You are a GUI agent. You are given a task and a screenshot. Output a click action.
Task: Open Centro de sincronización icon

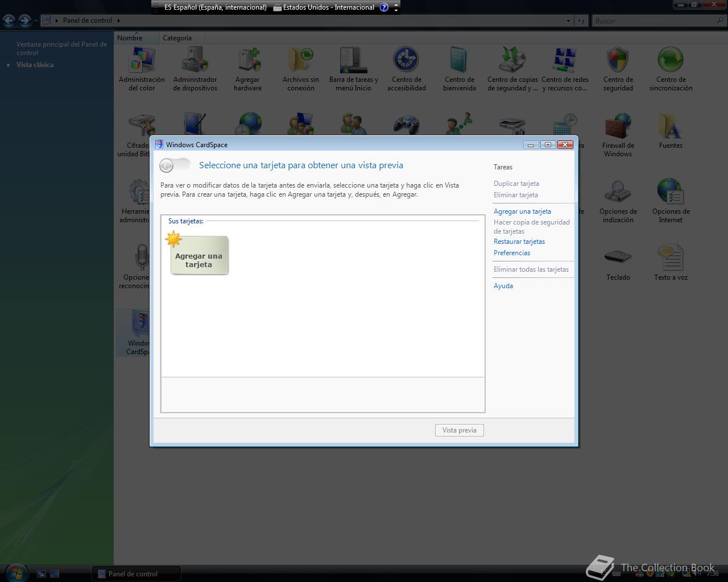671,69
